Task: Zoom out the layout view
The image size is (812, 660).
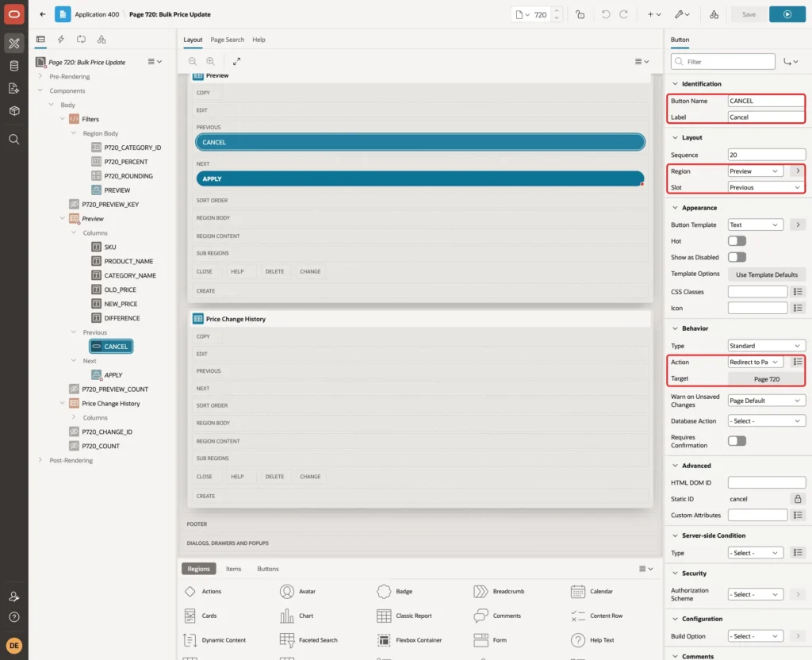Action: [x=193, y=61]
